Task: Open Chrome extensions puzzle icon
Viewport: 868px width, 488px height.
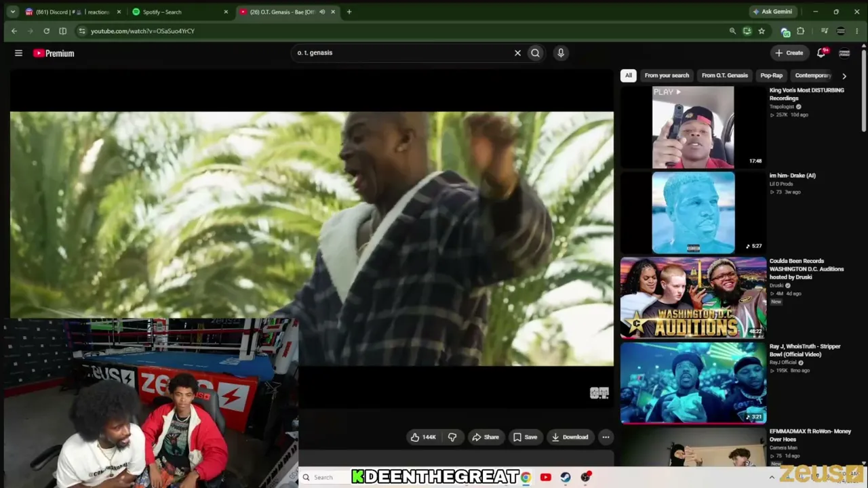Action: pos(800,31)
